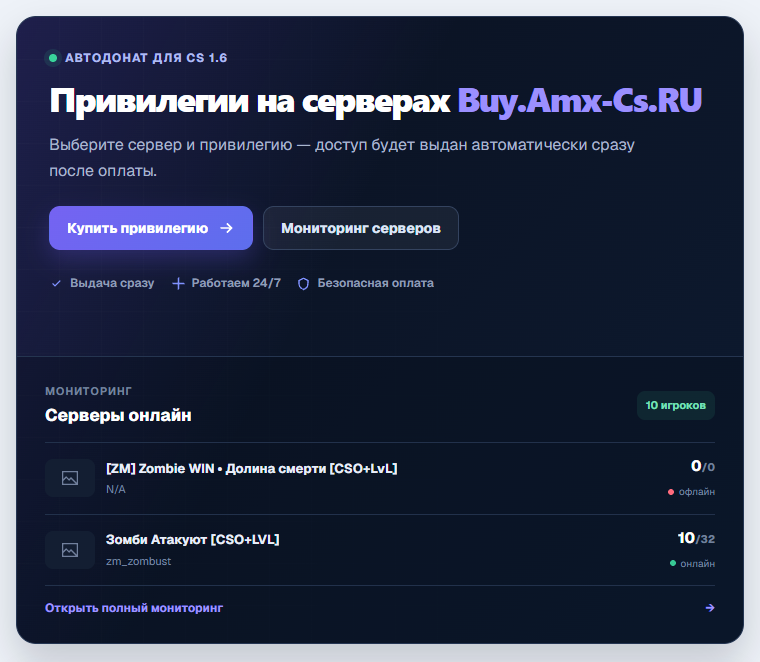Click the офлайн status label
Image resolution: width=760 pixels, height=662 pixels.
[x=697, y=491]
